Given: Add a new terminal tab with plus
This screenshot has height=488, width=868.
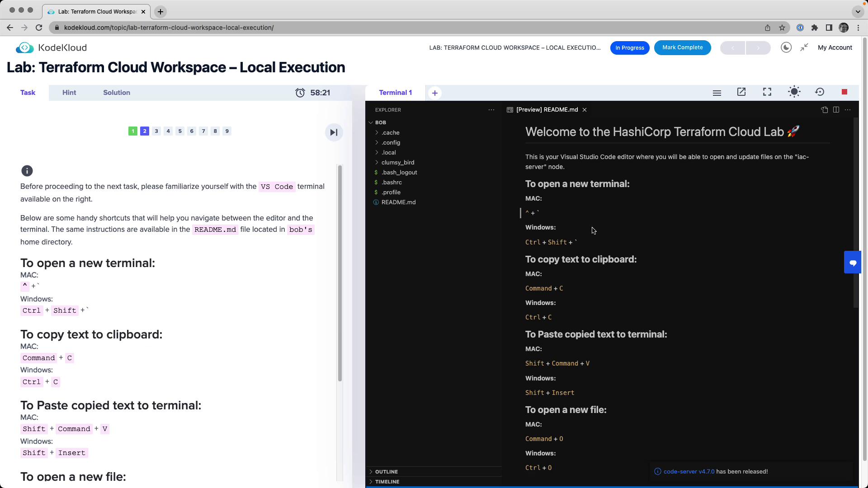Looking at the screenshot, I should coord(435,93).
